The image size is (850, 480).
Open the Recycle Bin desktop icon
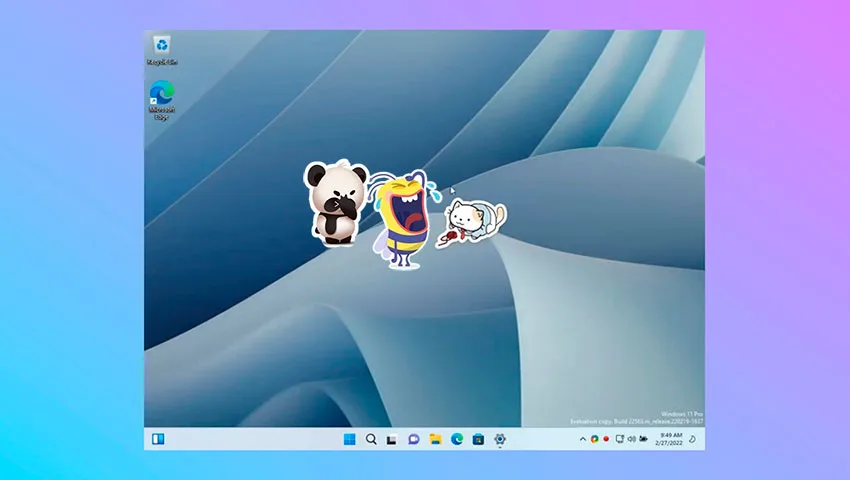[162, 50]
